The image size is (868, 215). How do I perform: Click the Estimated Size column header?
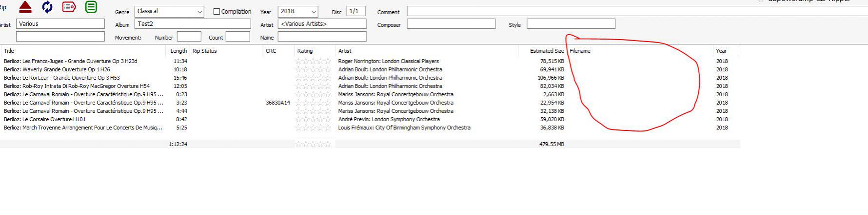547,51
